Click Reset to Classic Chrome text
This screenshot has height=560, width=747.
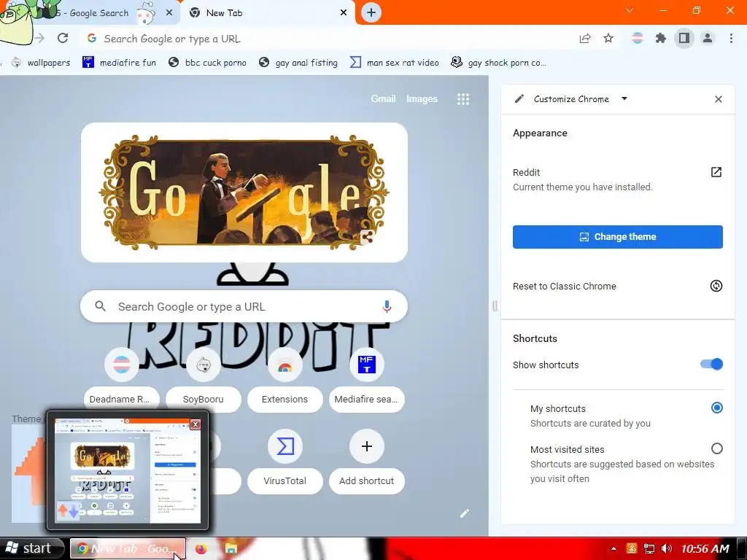pyautogui.click(x=564, y=286)
